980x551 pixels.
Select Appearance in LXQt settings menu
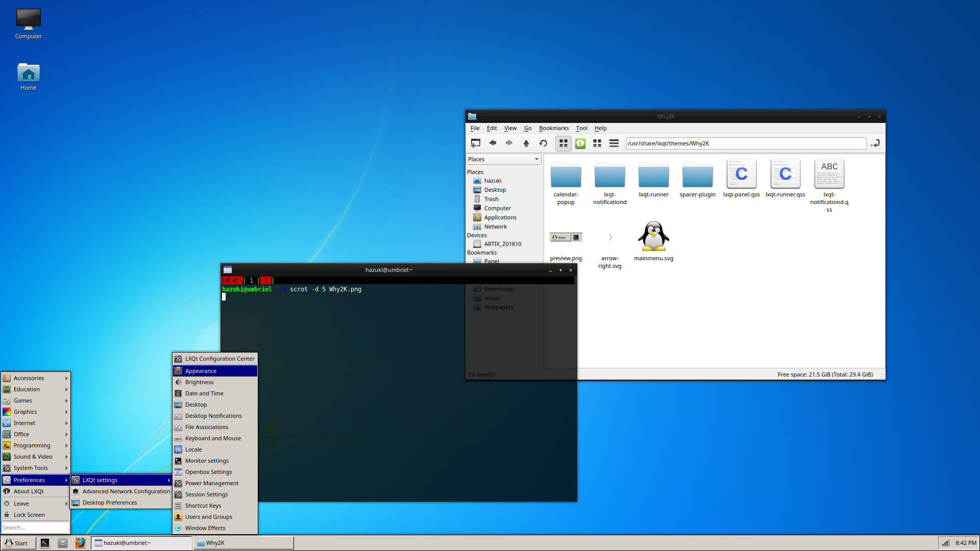click(215, 371)
